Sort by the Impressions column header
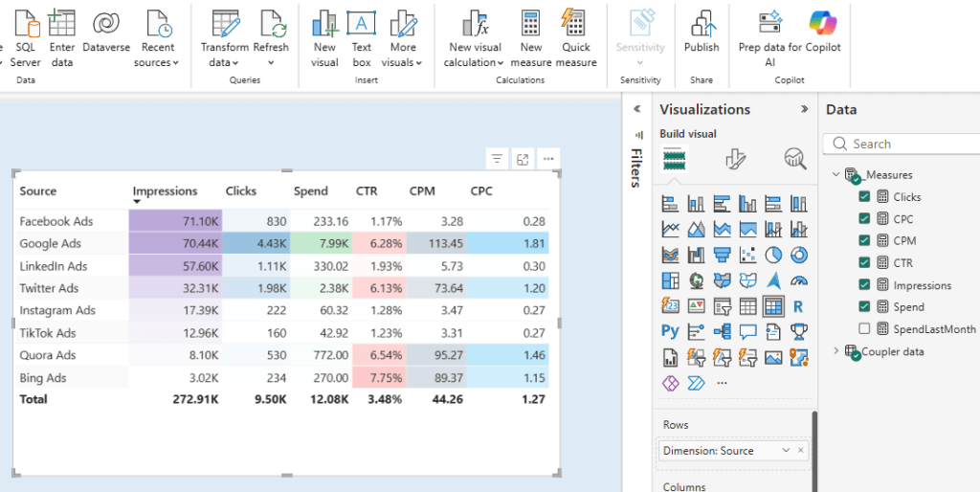The width and height of the screenshot is (980, 492). 165,190
